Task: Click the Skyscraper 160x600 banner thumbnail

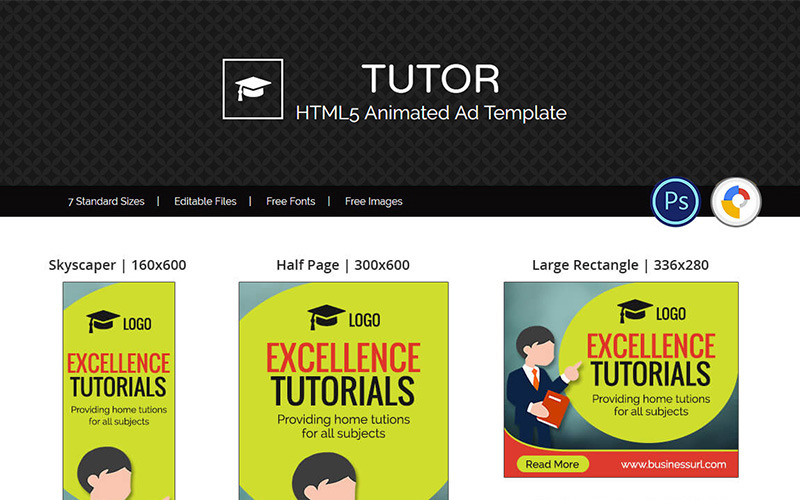Action: 119,391
